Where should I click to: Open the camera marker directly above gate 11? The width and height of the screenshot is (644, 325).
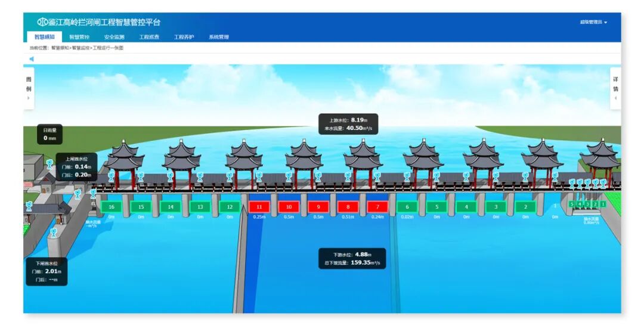click(259, 177)
